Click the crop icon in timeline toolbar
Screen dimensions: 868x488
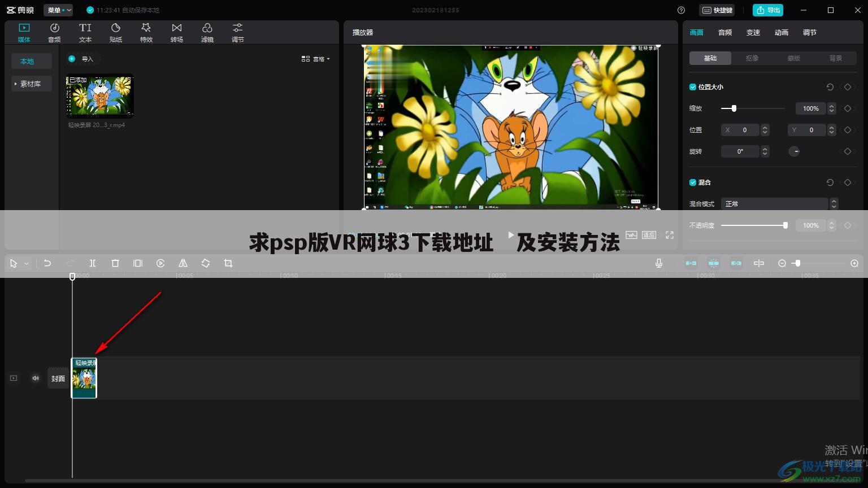tap(228, 263)
